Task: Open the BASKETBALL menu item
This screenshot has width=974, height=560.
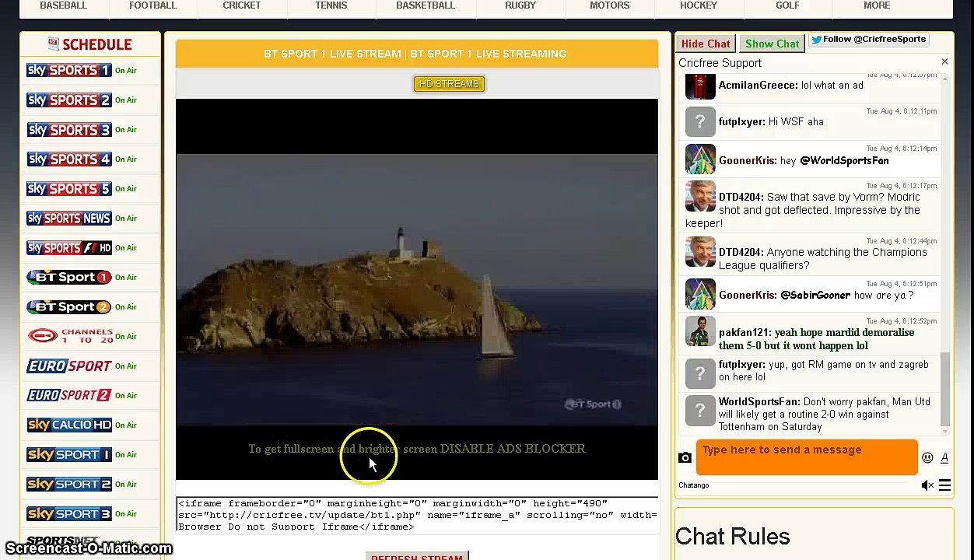Action: (x=426, y=5)
